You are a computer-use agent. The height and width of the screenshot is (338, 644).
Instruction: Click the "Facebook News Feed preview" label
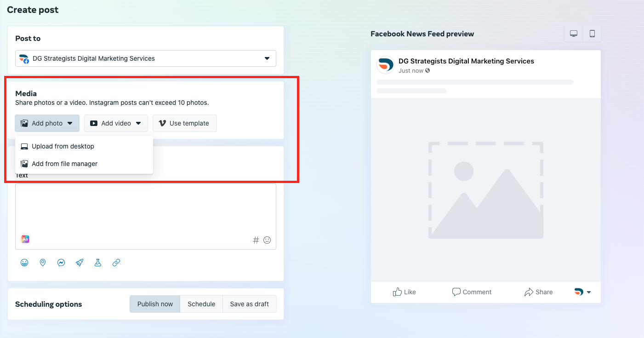click(x=422, y=34)
